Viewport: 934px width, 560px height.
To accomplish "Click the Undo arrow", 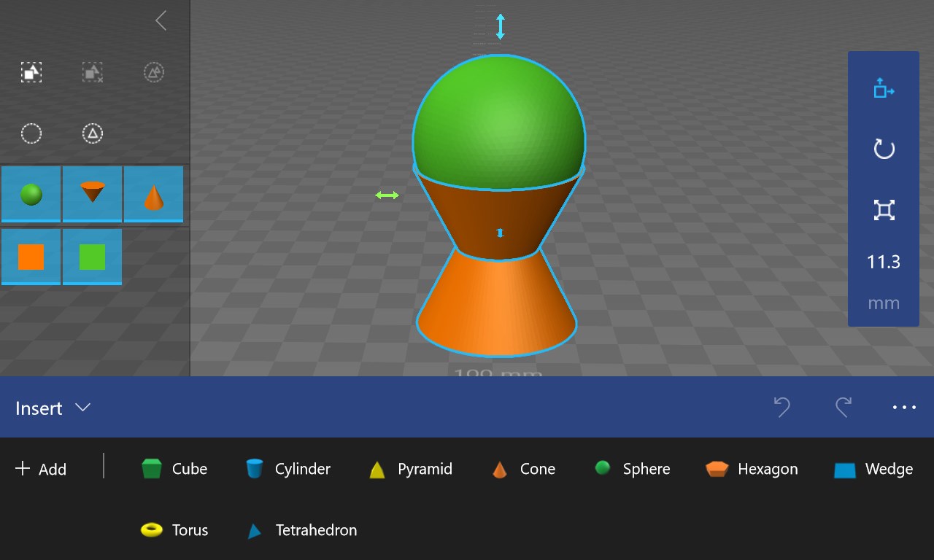I will coord(782,408).
